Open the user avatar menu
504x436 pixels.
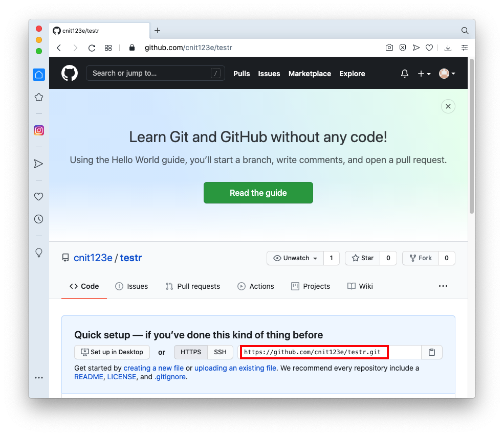click(447, 74)
